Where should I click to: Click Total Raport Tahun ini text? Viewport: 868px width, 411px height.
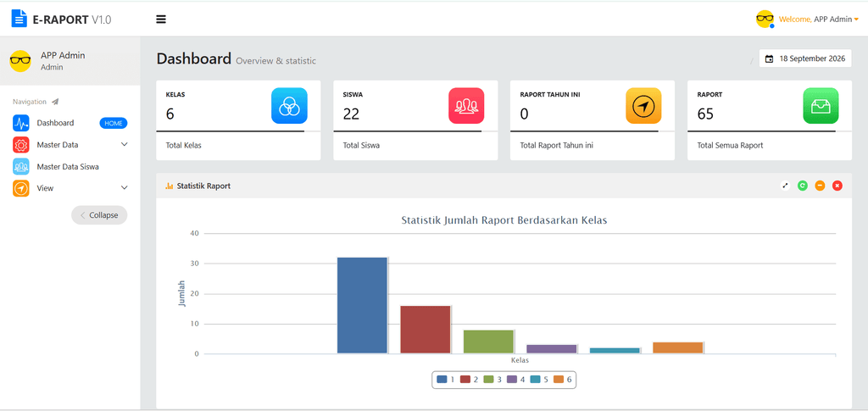pyautogui.click(x=556, y=146)
